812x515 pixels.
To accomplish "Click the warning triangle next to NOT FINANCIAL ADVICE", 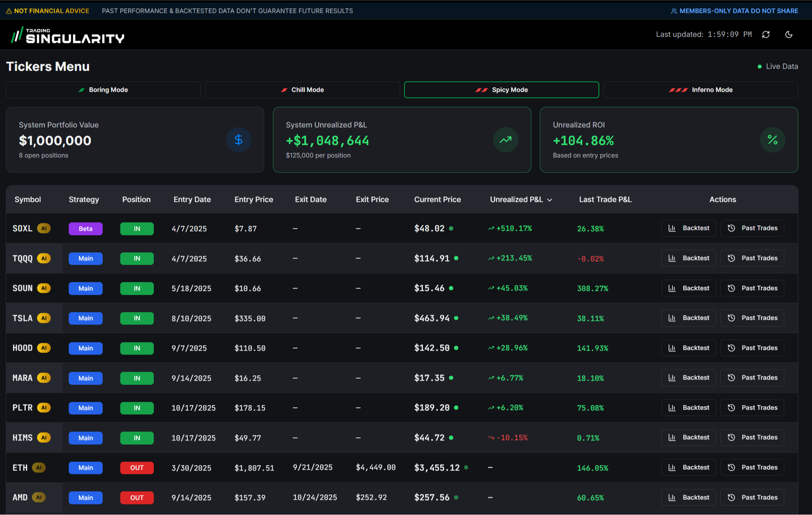I will click(9, 11).
